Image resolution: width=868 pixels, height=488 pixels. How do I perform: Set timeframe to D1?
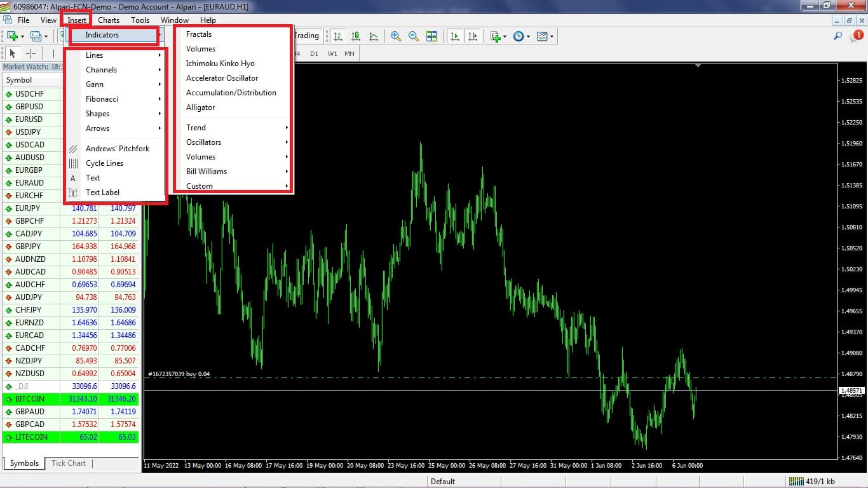coord(314,53)
